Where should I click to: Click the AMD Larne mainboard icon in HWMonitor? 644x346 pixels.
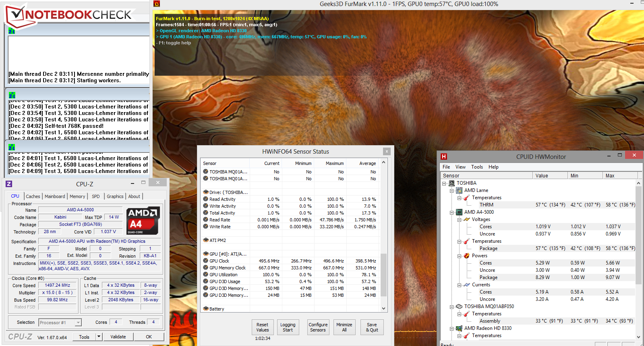tap(459, 190)
